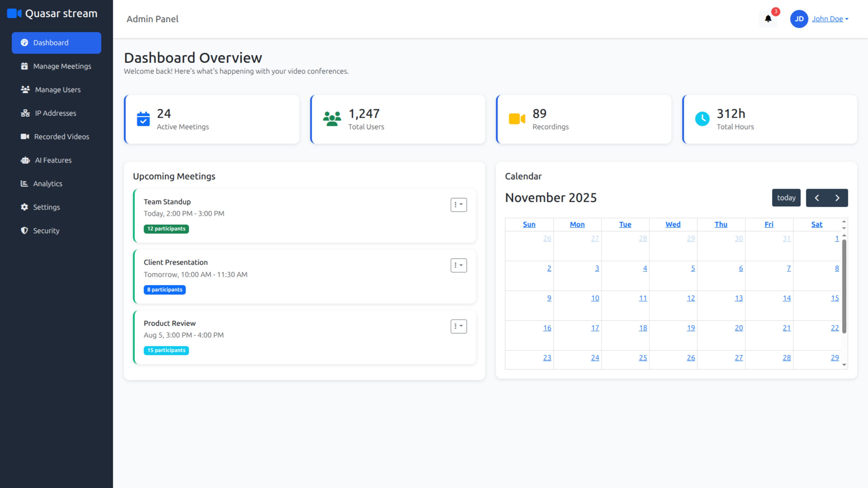Click the Quasar stream camera logo icon

point(14,14)
